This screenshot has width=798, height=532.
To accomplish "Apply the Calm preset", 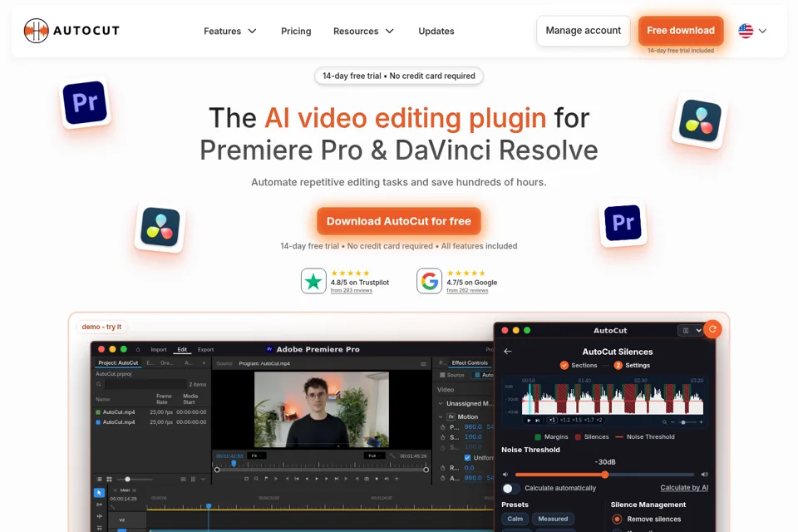I will (x=515, y=519).
